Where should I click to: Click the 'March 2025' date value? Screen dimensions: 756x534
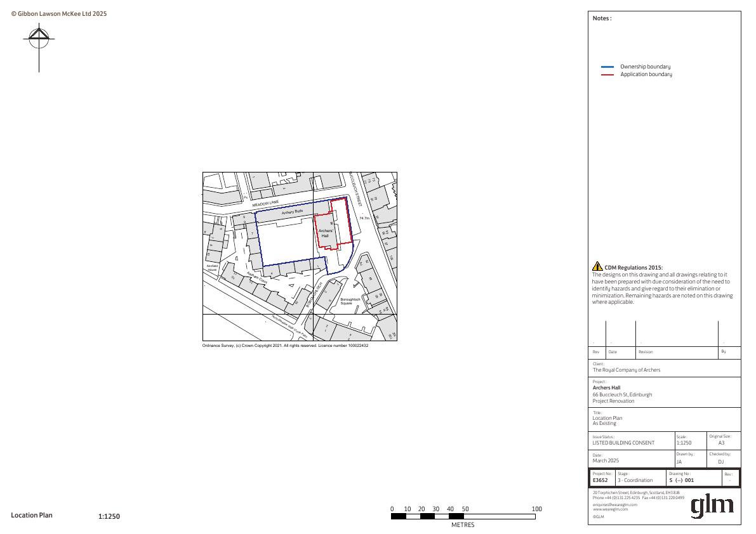pyautogui.click(x=606, y=461)
